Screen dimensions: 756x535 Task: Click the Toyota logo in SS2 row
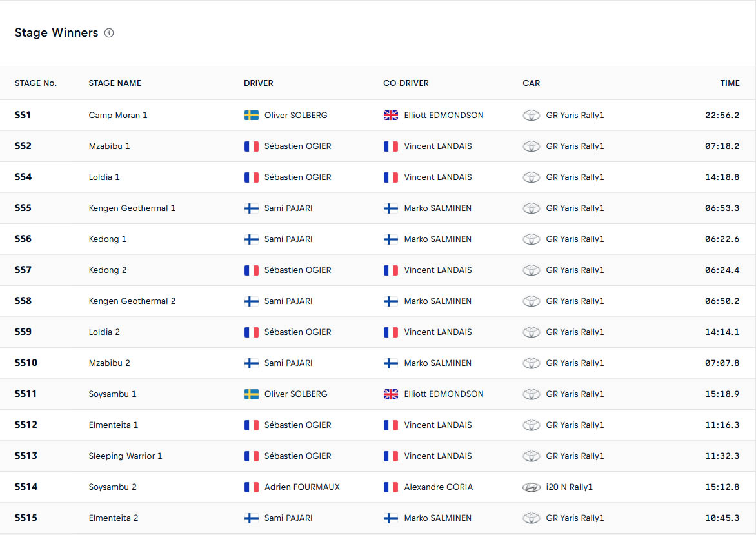click(531, 146)
